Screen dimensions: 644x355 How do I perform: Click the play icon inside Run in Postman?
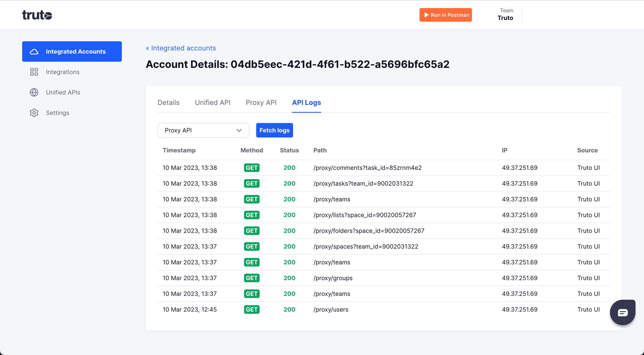(426, 15)
